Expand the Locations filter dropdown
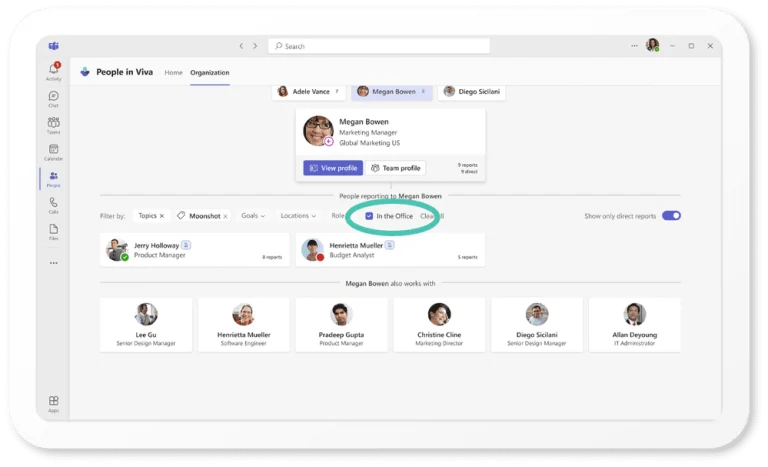This screenshot has height=467, width=768. click(298, 216)
